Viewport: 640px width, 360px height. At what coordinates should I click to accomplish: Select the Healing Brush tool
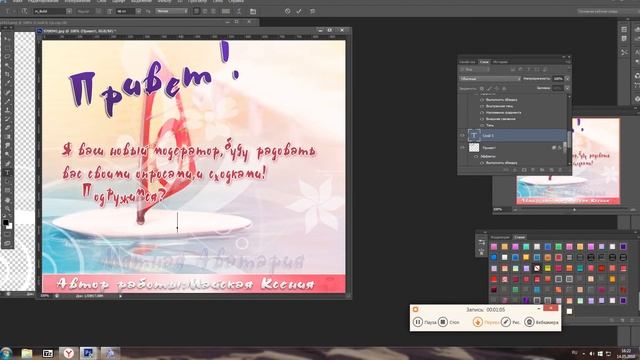point(7,92)
